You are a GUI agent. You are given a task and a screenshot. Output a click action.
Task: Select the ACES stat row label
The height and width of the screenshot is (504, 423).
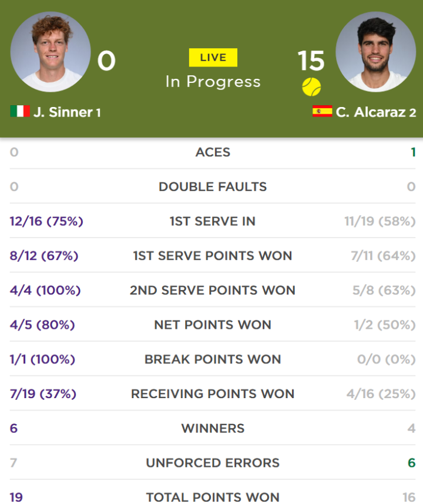coord(213,152)
